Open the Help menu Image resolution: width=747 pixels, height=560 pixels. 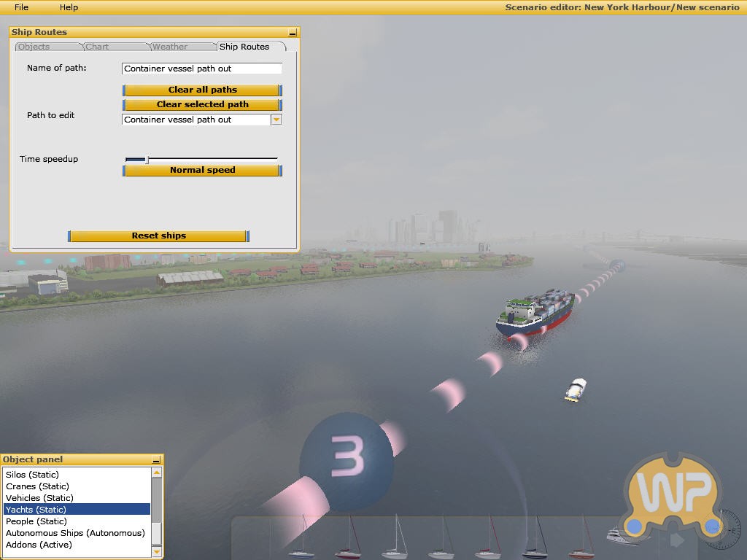tap(69, 7)
